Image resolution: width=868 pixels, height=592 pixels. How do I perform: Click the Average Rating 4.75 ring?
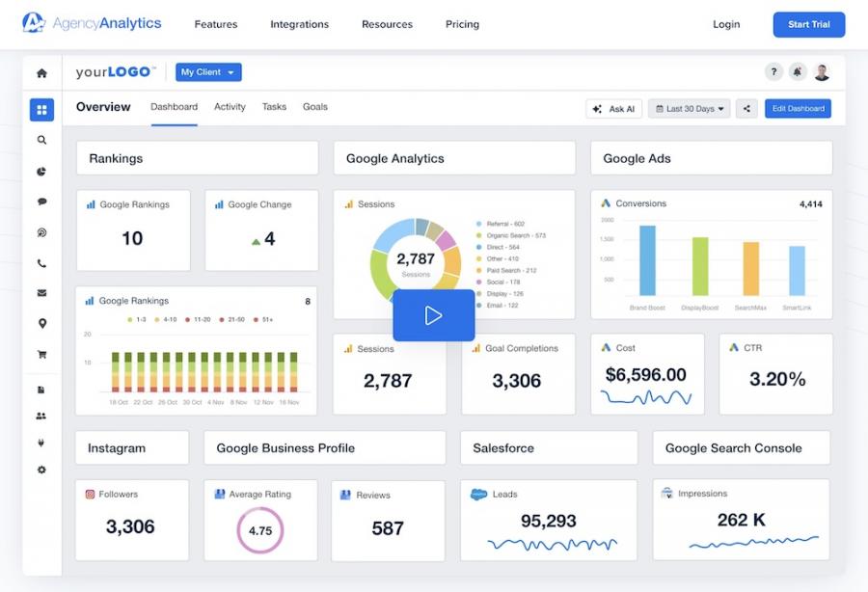(260, 530)
